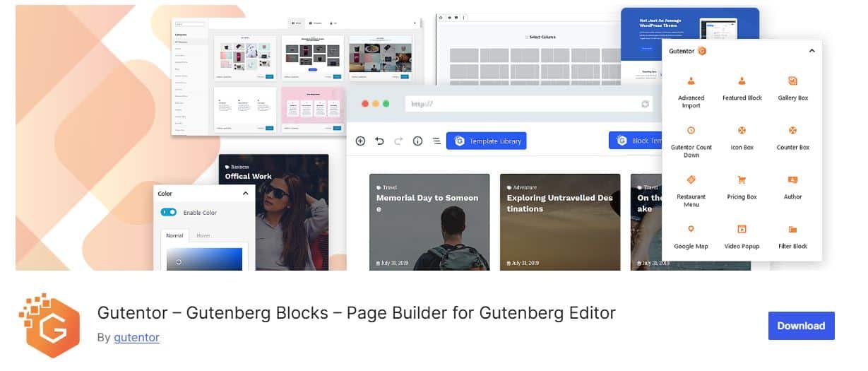Viewport: 868px width, 371px height.
Task: Click the add block plus icon
Action: [x=360, y=141]
